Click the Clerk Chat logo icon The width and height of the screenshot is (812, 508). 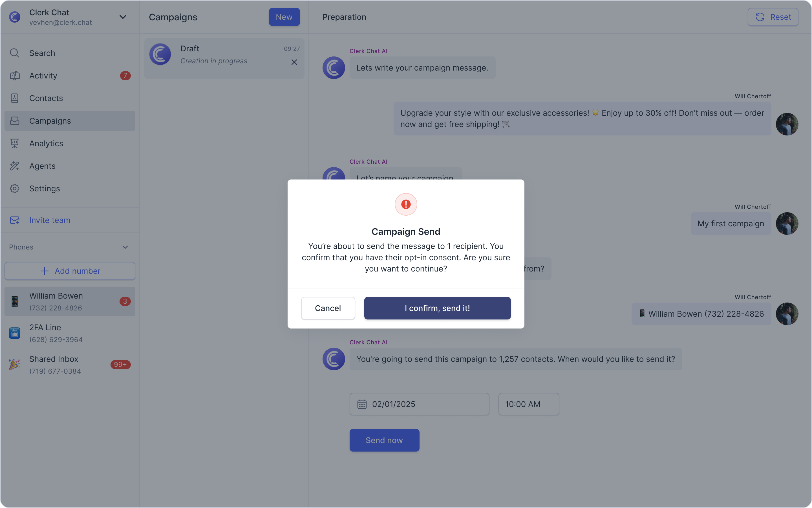(15, 17)
